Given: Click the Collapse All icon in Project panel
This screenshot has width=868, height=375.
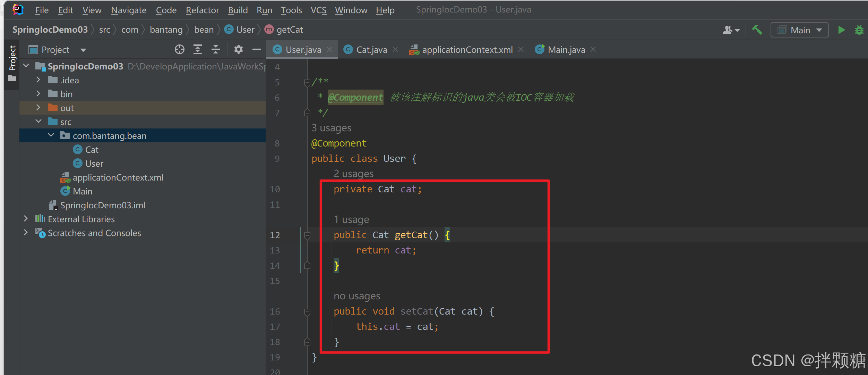Looking at the screenshot, I should [215, 50].
